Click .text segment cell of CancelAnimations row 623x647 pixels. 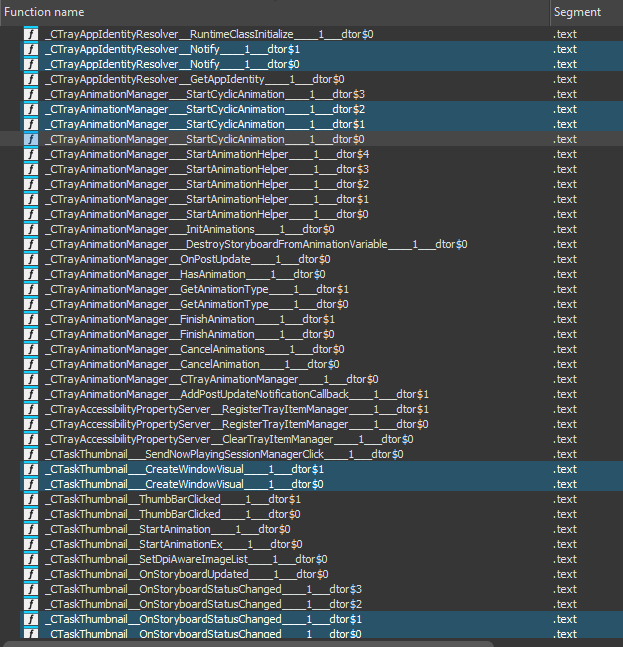click(x=565, y=349)
